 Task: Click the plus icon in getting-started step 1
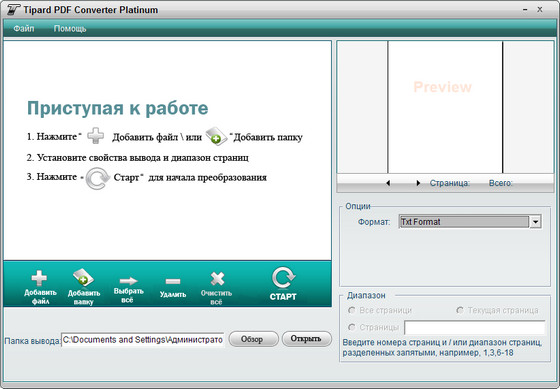(x=96, y=136)
